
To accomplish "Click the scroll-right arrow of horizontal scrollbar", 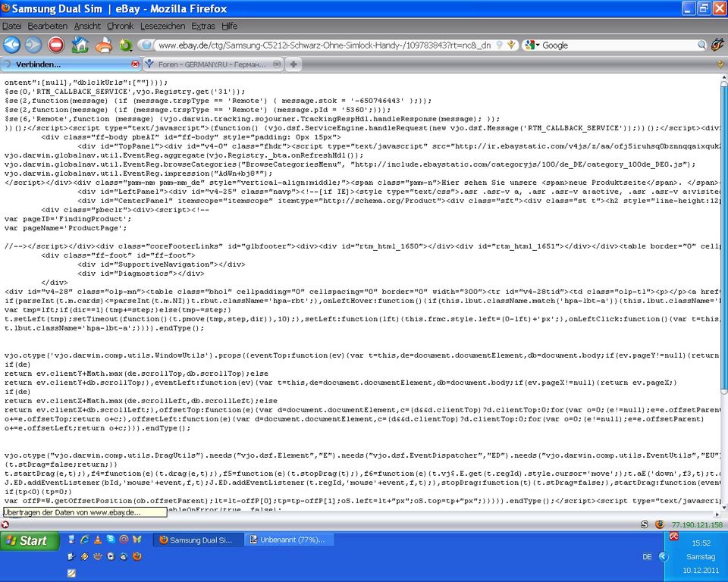I will (x=717, y=515).
